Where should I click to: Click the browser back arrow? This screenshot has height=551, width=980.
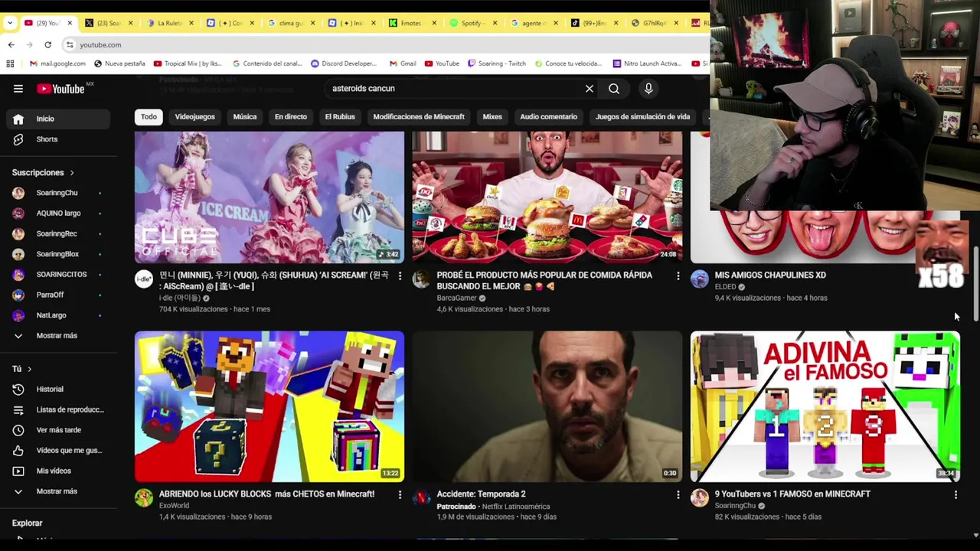(11, 44)
